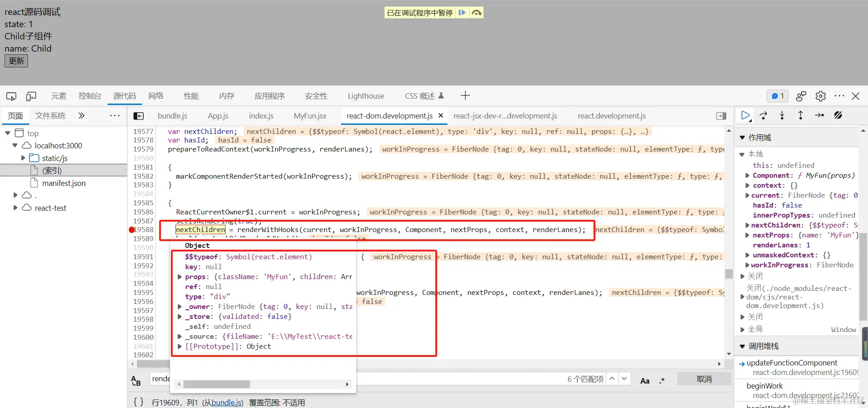Close the react-dom.development.js tab
Screen dimensions: 868x408
[x=441, y=116]
